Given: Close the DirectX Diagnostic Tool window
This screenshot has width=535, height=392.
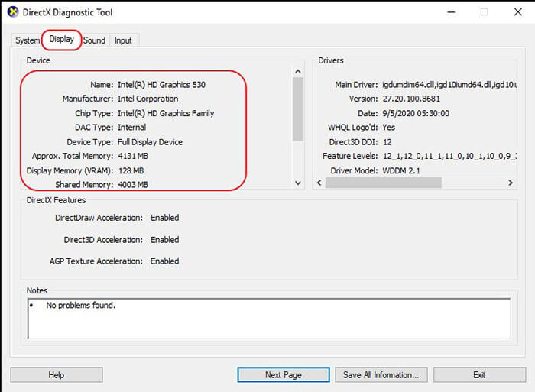Looking at the screenshot, I should pyautogui.click(x=518, y=12).
